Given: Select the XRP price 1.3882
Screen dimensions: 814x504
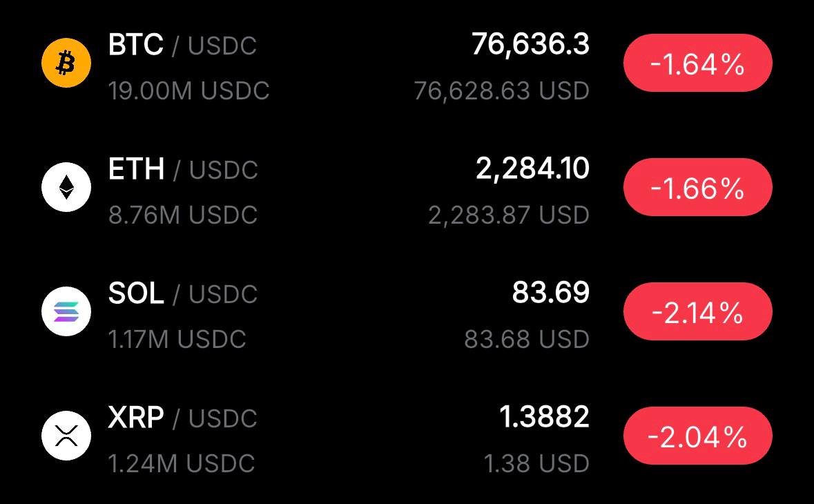Looking at the screenshot, I should click(x=544, y=418).
